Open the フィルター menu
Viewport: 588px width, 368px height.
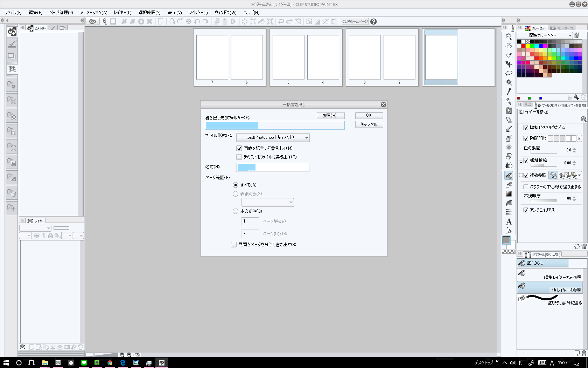point(198,13)
